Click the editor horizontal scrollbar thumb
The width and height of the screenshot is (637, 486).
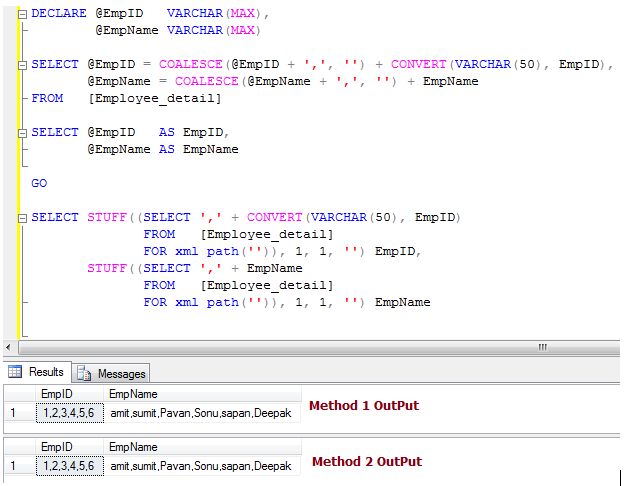(319, 348)
